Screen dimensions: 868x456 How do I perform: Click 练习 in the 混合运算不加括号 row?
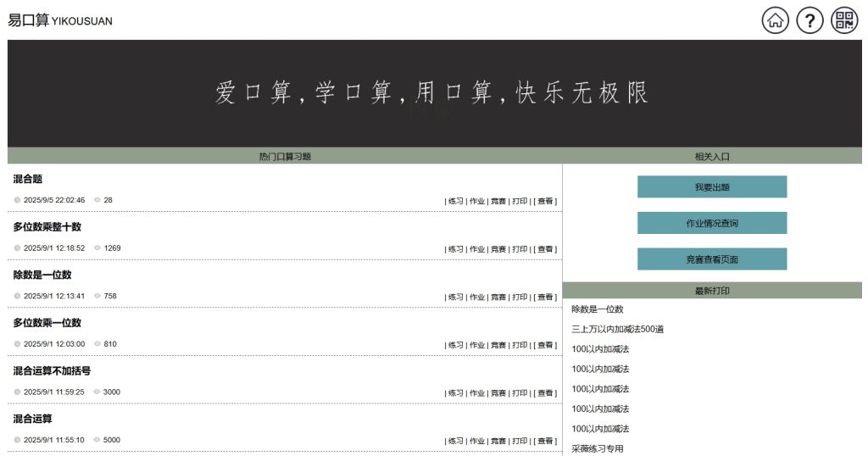pyautogui.click(x=455, y=393)
